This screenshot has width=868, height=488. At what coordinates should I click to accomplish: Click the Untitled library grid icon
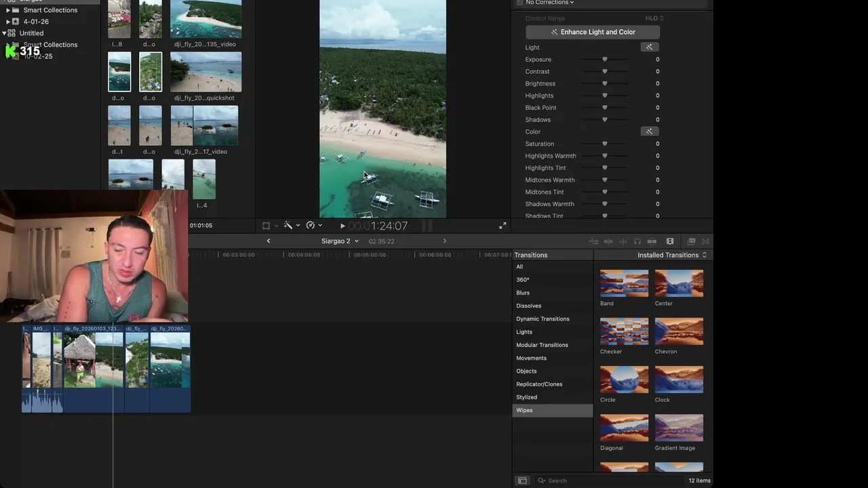tap(12, 33)
